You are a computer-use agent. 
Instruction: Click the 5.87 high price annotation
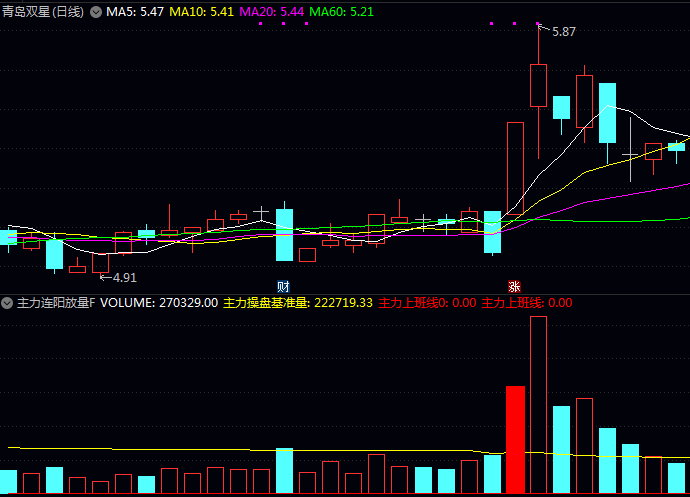pyautogui.click(x=564, y=32)
